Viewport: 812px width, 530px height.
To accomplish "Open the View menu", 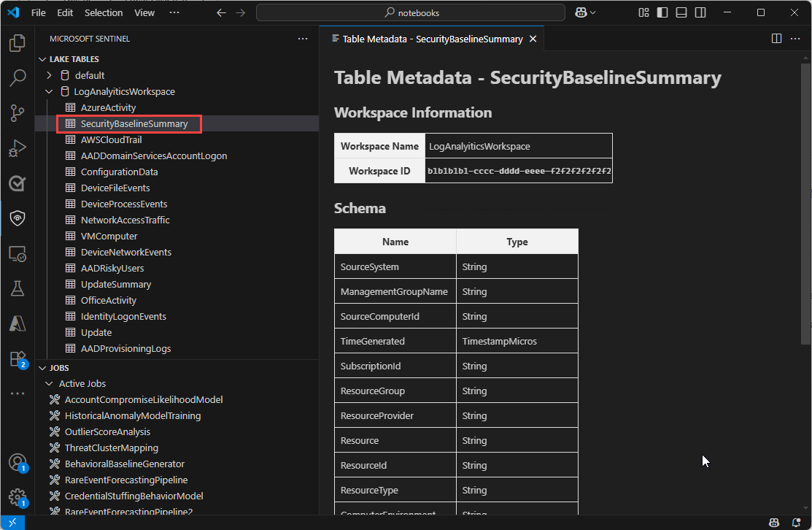I will pos(144,12).
